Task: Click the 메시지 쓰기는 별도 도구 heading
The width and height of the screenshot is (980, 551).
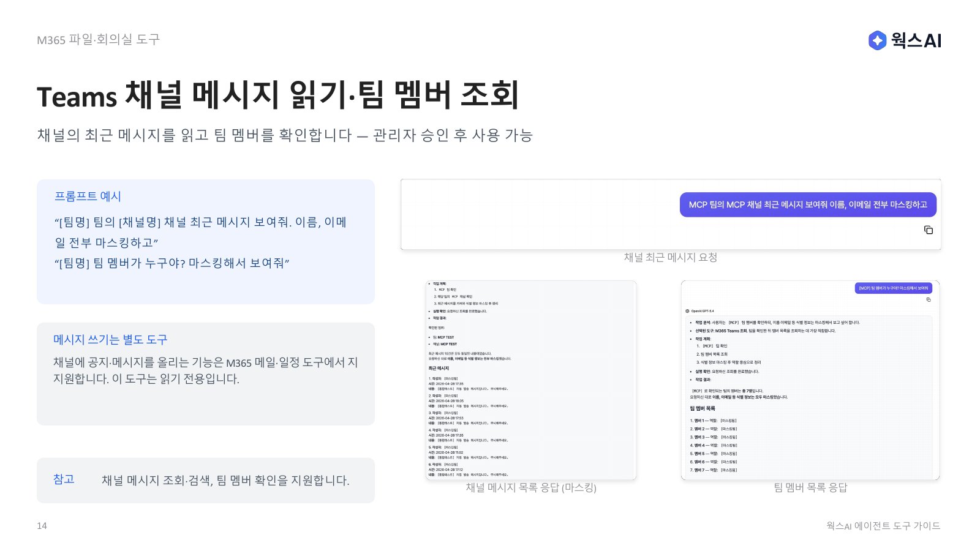Action: [x=110, y=339]
